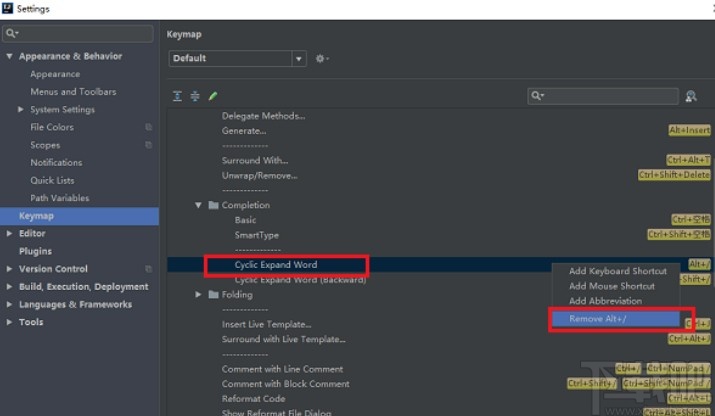Select the Delegate Methods... action
Screen dimensions: 715x416
click(x=264, y=116)
